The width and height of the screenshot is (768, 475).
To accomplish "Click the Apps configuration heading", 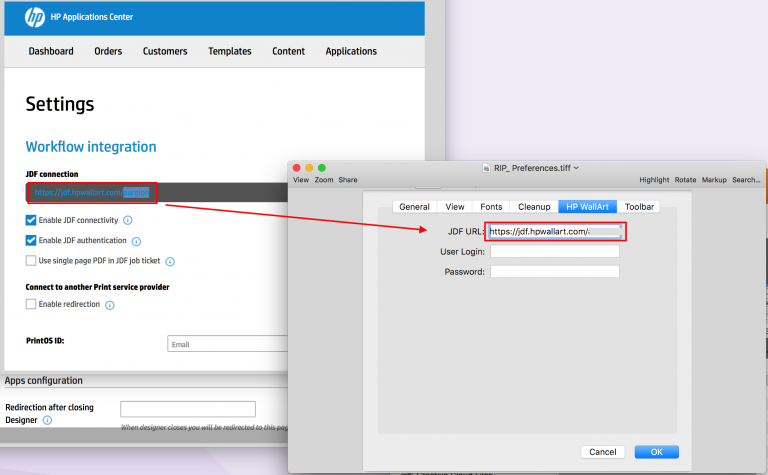I will click(44, 380).
